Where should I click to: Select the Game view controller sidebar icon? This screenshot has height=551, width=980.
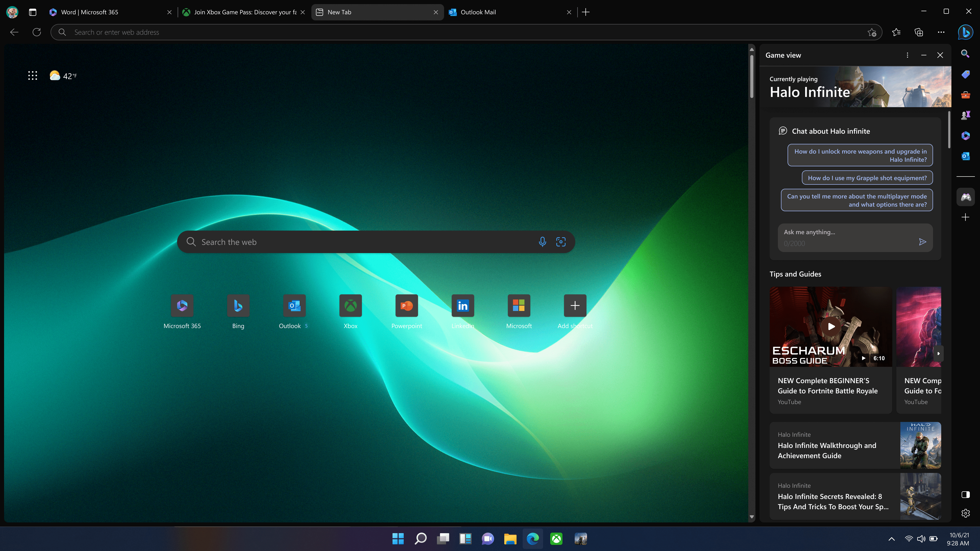[965, 197]
